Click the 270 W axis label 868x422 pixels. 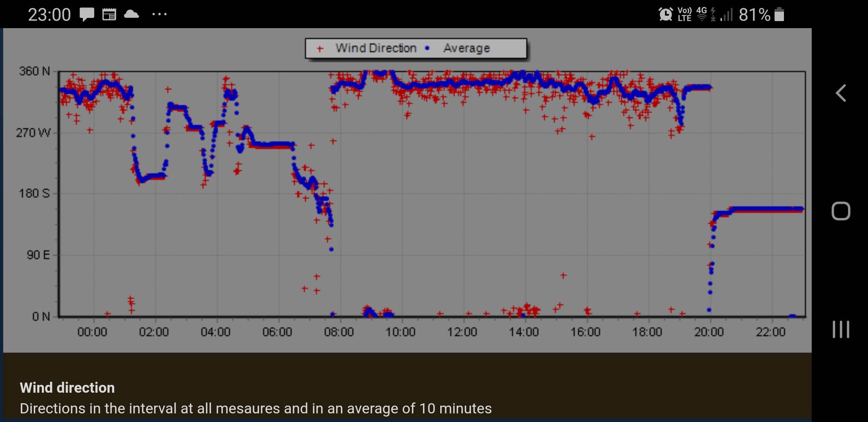(x=33, y=133)
